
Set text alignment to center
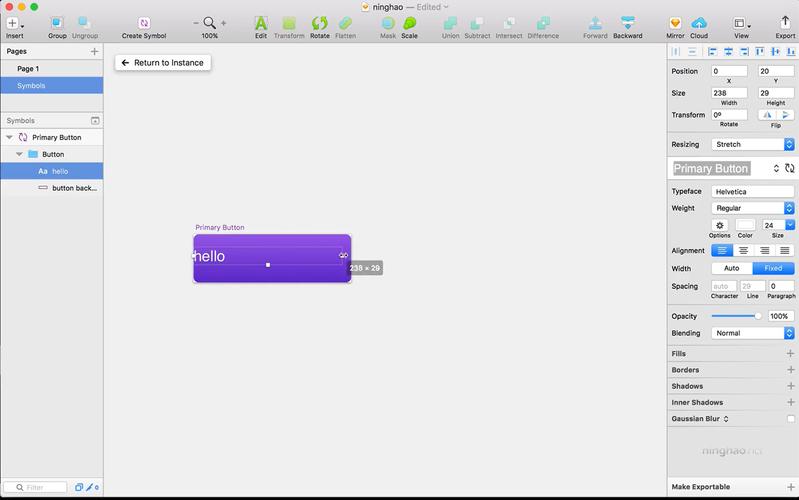point(743,251)
